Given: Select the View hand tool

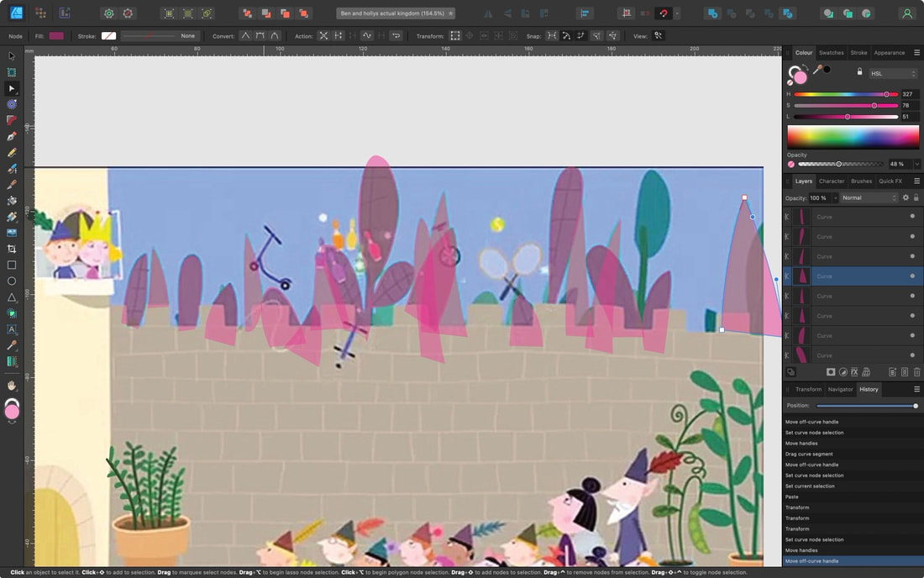Looking at the screenshot, I should click(11, 386).
